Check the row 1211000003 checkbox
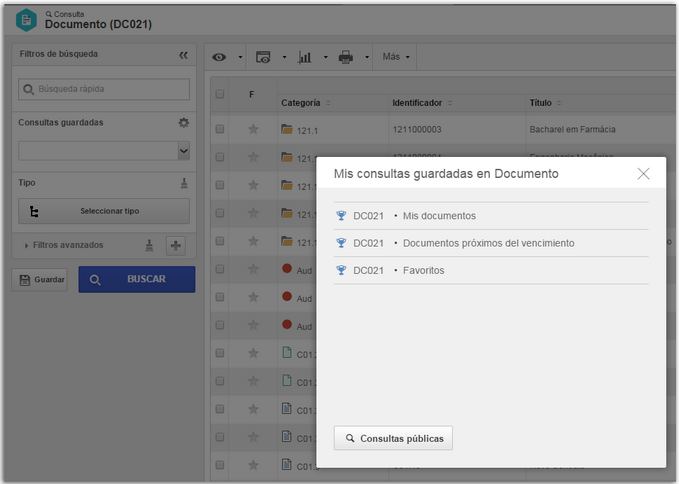Viewport: 679px width, 484px height. (x=220, y=129)
